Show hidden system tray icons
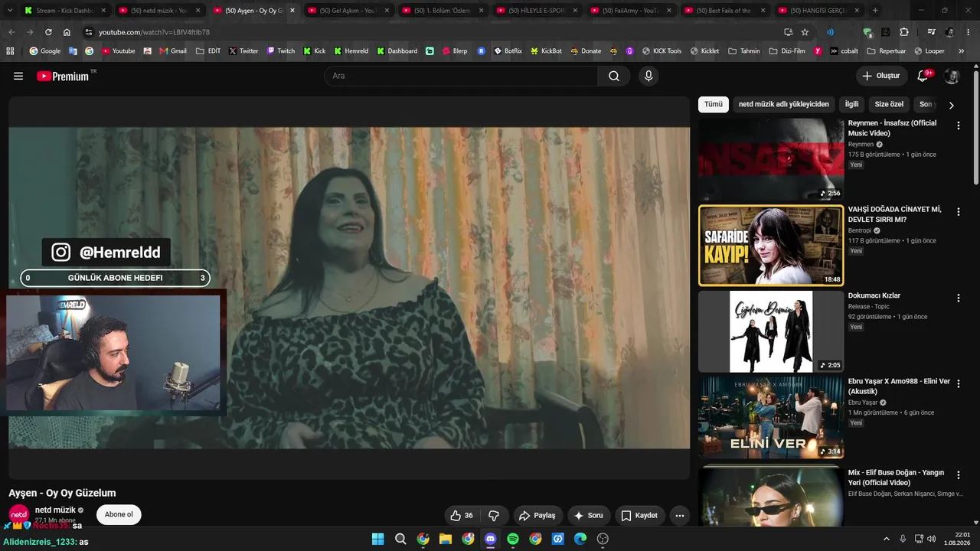The width and height of the screenshot is (980, 551). click(x=887, y=539)
